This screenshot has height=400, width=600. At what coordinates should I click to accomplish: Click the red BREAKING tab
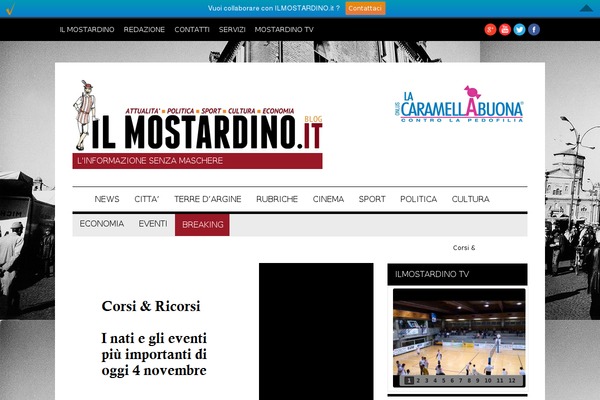click(202, 225)
